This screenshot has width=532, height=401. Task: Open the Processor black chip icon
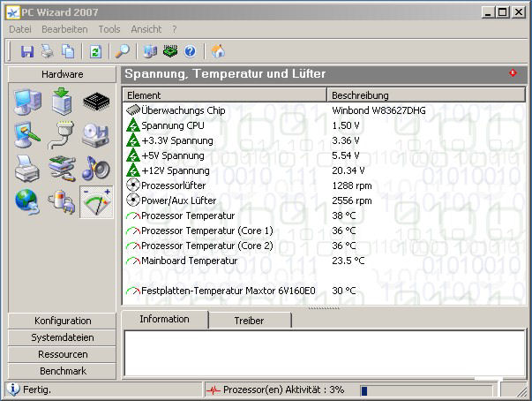pyautogui.click(x=96, y=102)
